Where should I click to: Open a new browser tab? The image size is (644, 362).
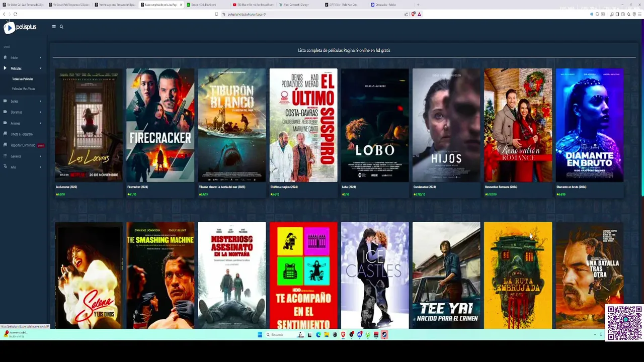tap(418, 5)
